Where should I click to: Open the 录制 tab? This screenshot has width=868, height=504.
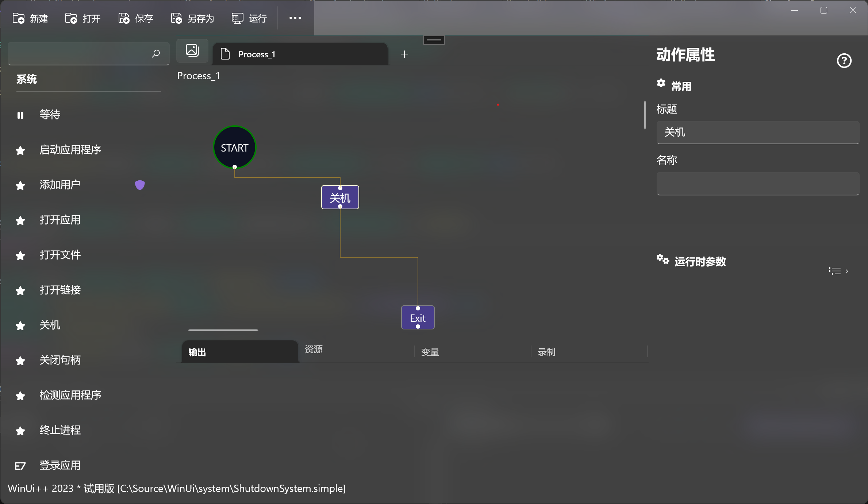[x=546, y=352]
